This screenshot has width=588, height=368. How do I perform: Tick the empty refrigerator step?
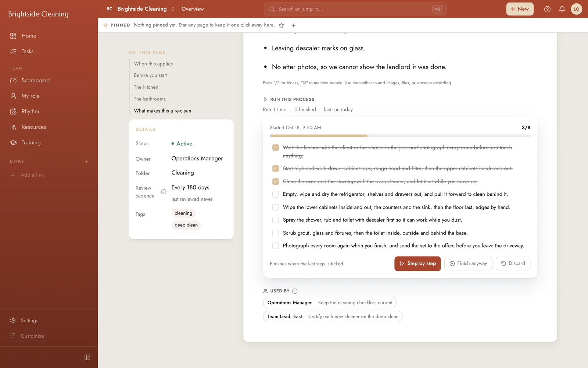click(x=276, y=194)
